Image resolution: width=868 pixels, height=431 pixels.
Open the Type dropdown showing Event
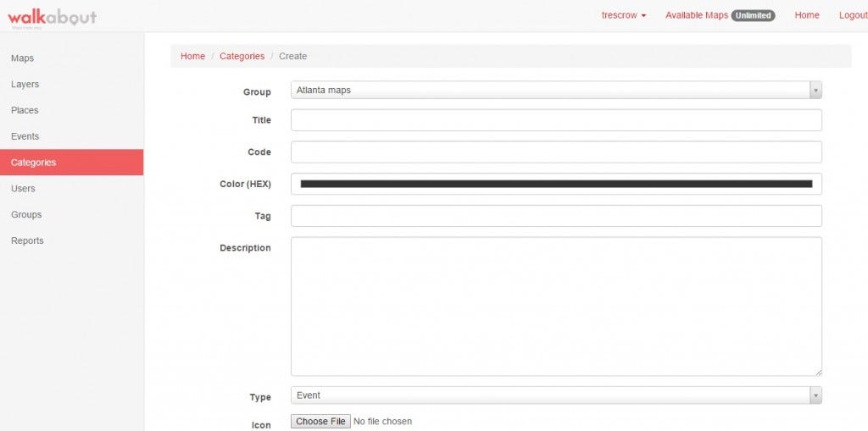point(556,395)
